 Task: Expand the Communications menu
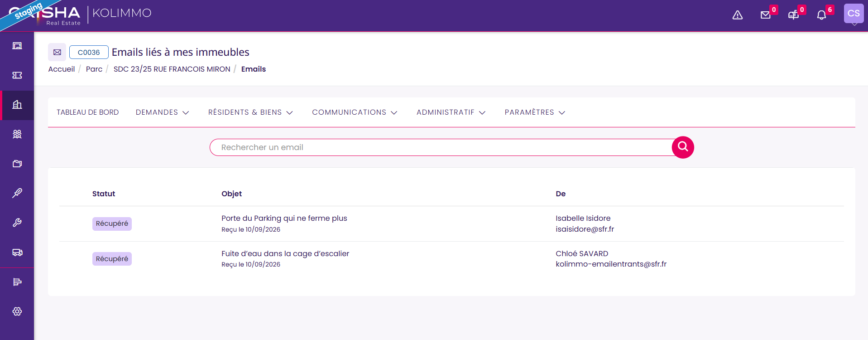(x=355, y=112)
